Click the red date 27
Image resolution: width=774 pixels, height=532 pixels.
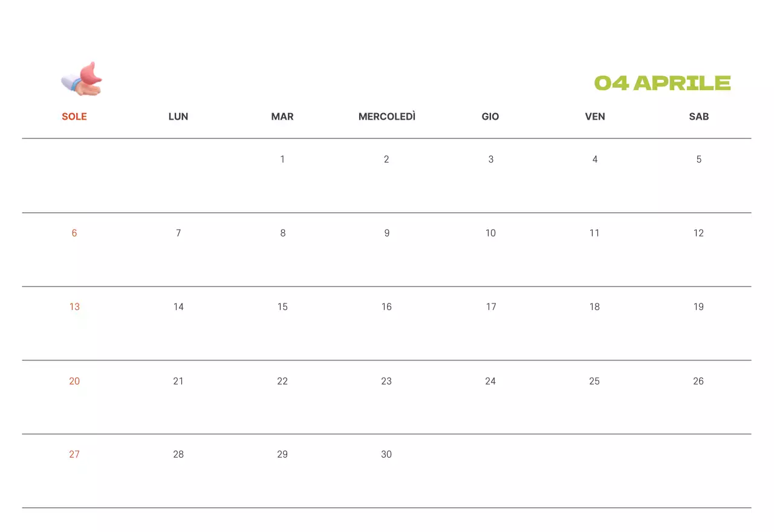(x=74, y=455)
